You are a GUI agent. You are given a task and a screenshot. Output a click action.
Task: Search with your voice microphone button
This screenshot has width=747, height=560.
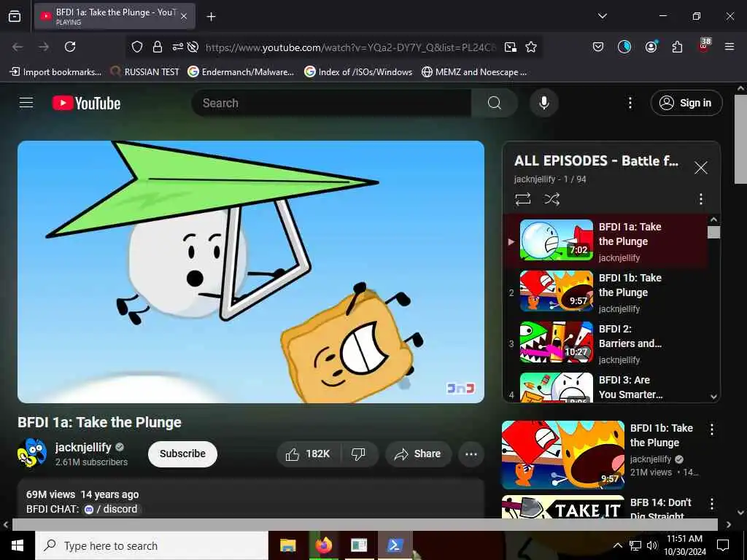tap(544, 103)
